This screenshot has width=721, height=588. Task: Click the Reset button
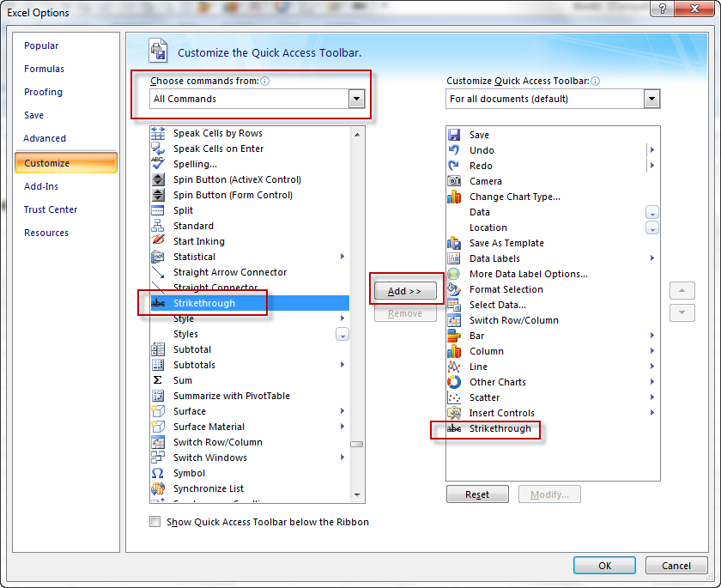pyautogui.click(x=477, y=494)
